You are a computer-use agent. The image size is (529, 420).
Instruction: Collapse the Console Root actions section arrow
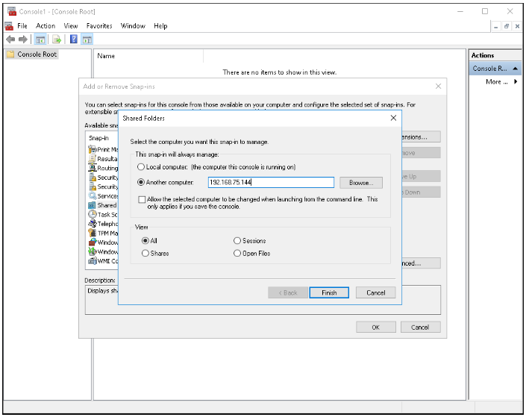click(516, 69)
